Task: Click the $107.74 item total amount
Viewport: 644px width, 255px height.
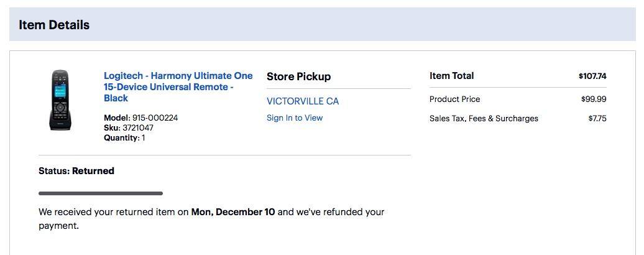Action: 592,76
